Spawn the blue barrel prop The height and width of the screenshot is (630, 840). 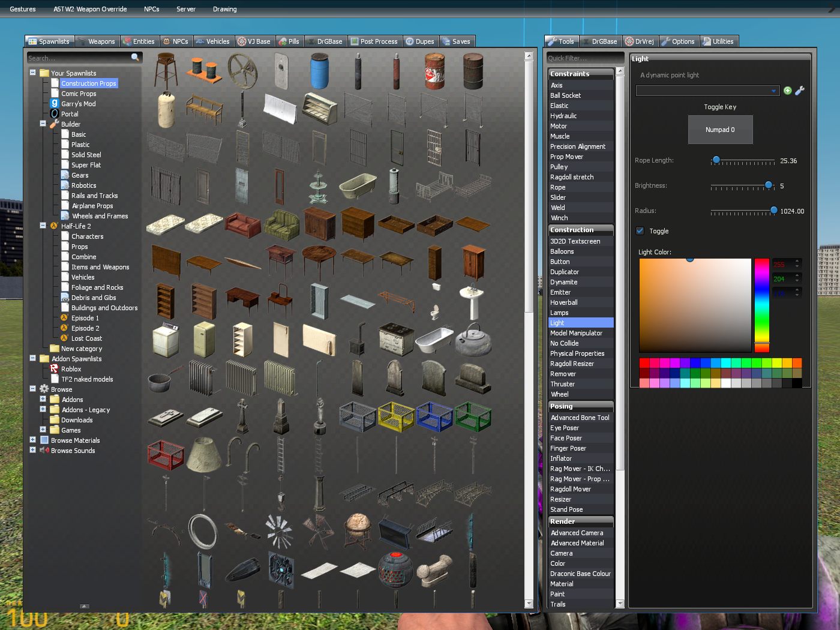point(320,71)
